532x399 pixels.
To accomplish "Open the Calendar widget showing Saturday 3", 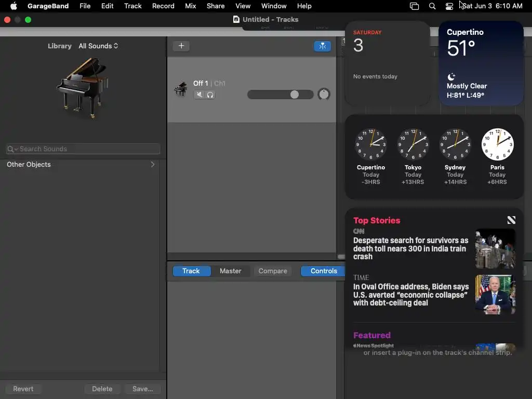I will 388,63.
